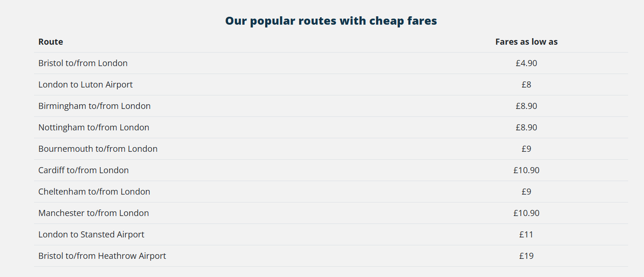Open the Cheltenham to/from London route

tap(94, 192)
